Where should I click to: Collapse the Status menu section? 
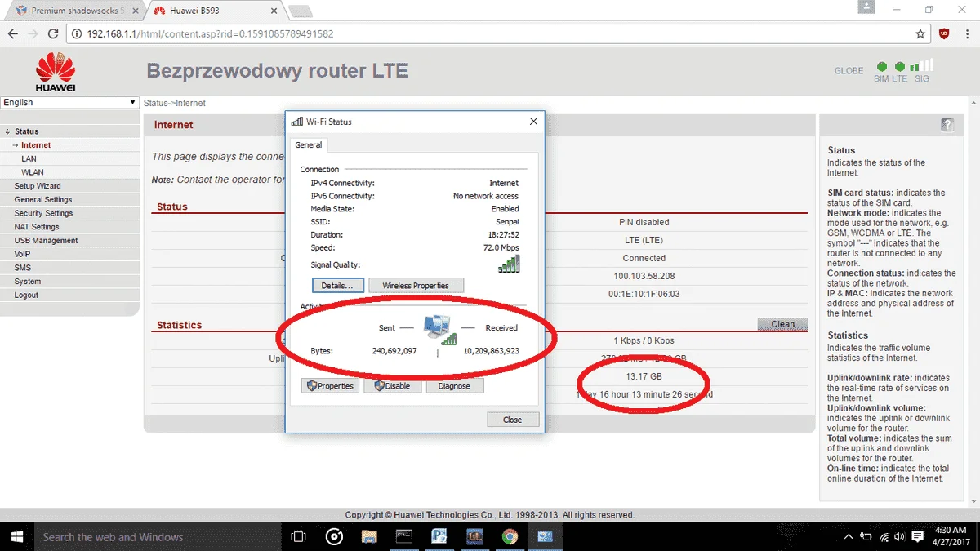[x=26, y=131]
